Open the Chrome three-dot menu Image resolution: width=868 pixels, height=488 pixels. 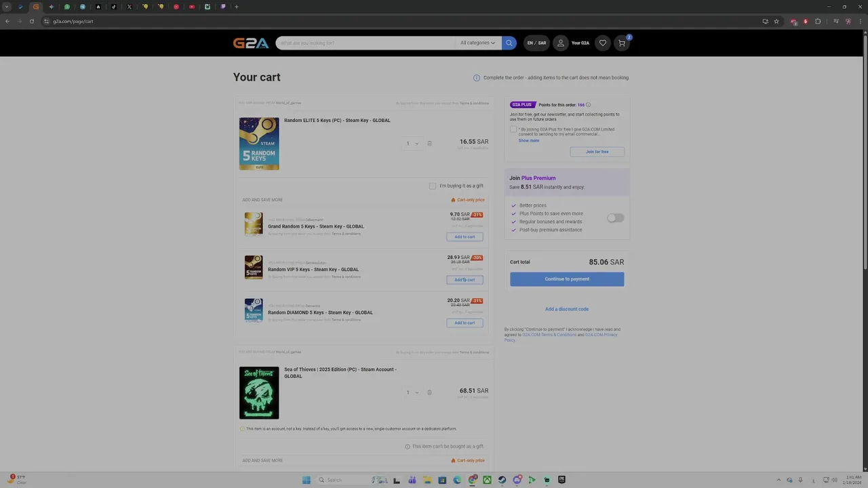(x=861, y=21)
